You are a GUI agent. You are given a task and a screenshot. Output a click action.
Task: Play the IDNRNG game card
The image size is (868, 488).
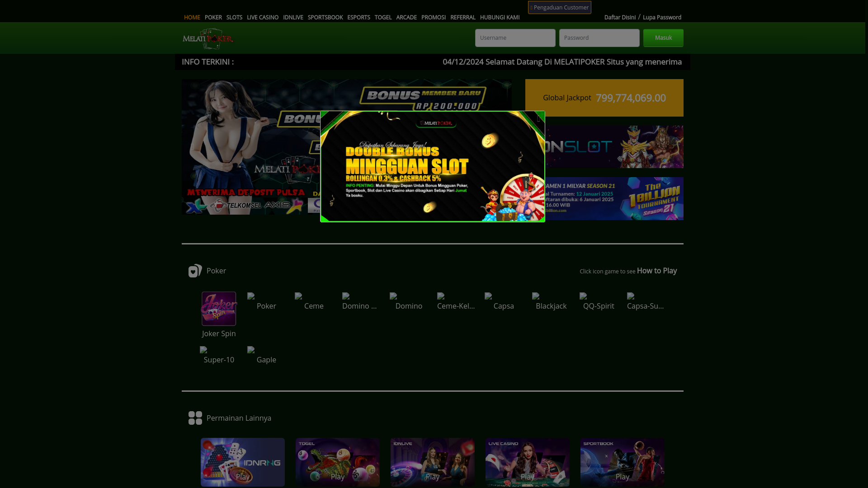click(x=243, y=462)
